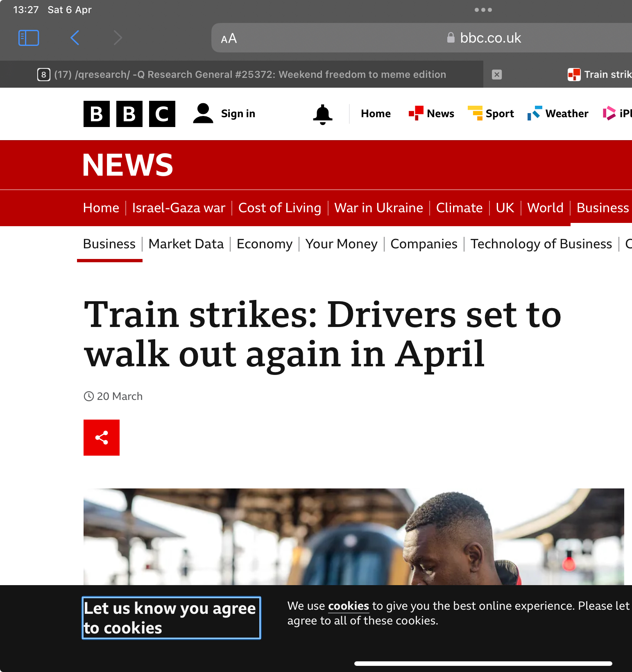Viewport: 632px width, 672px height.
Task: Click the 'Let us know you agree to cookies' heading
Action: (171, 618)
